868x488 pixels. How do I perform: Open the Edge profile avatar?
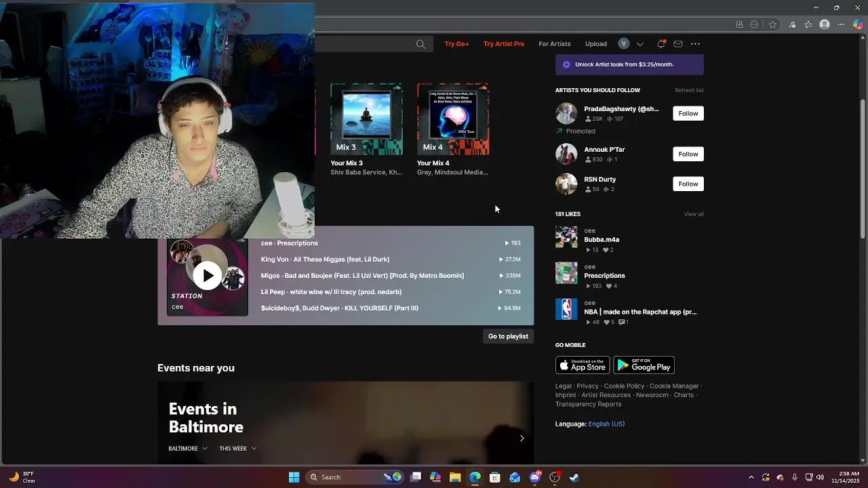[x=825, y=24]
